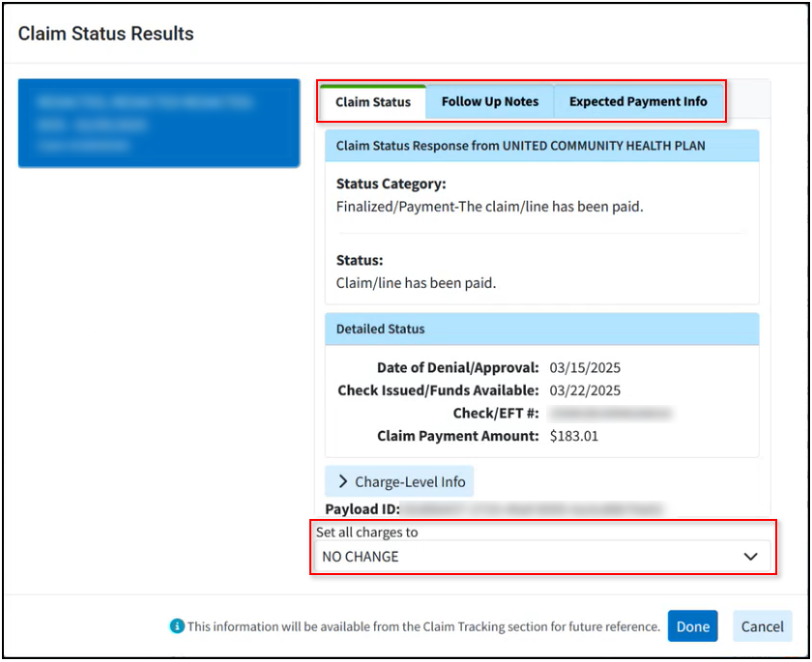
Task: Click the blurred Payload ID value
Action: tap(534, 509)
